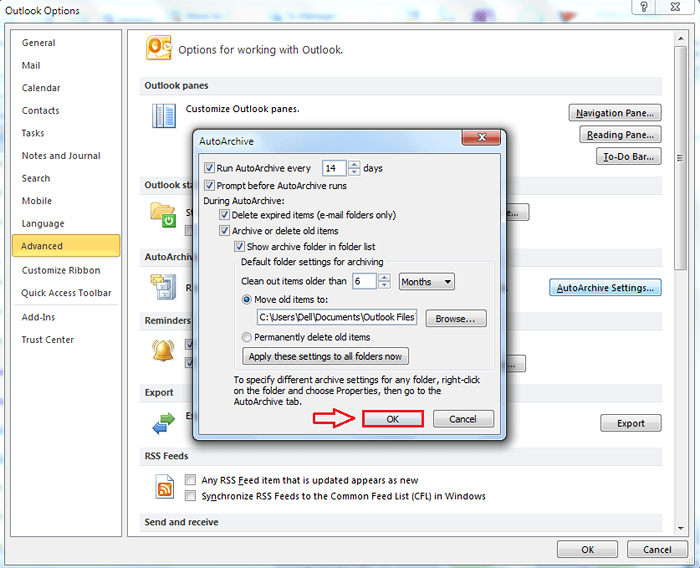700x568 pixels.
Task: Enable Synchronize RSS Feeds to CFL checkbox
Action: (x=191, y=496)
